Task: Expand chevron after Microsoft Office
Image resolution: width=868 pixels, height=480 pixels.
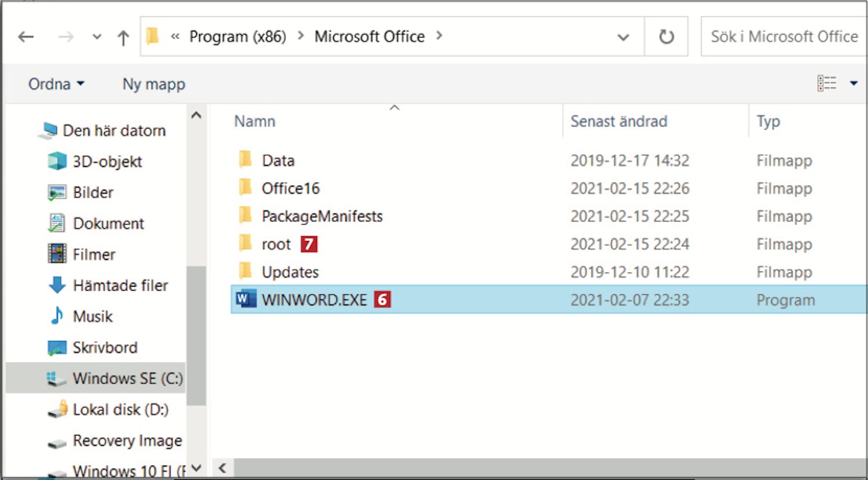Action: pyautogui.click(x=439, y=36)
